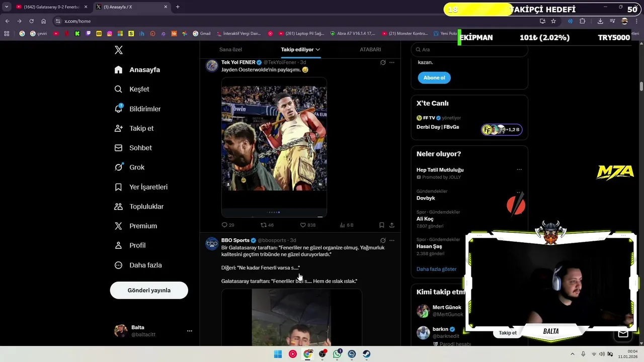Open Bildirimler notifications

tap(137, 109)
